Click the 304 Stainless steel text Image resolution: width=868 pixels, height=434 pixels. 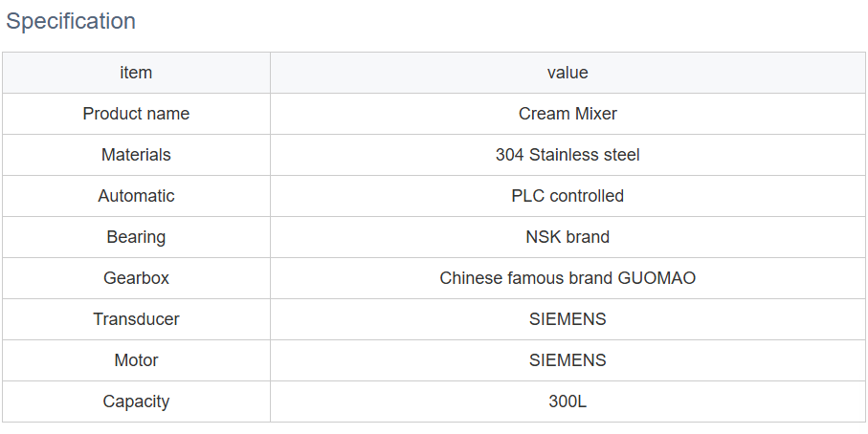568,155
